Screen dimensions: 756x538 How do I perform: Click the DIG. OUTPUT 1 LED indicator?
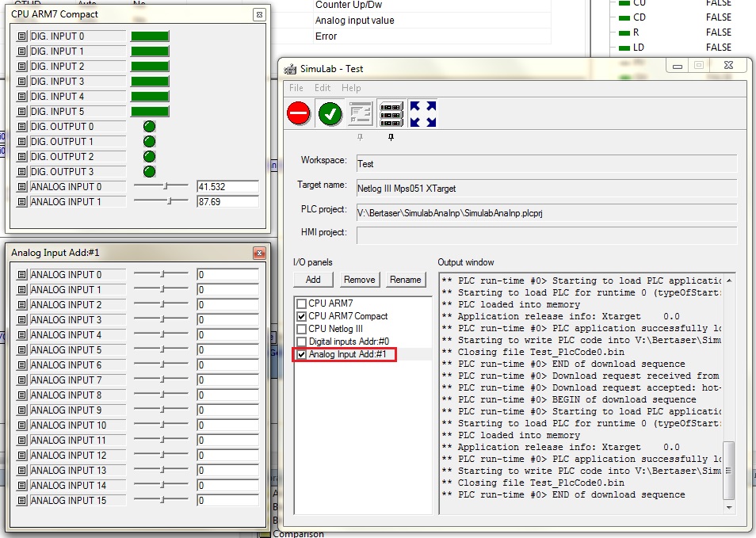[150, 142]
